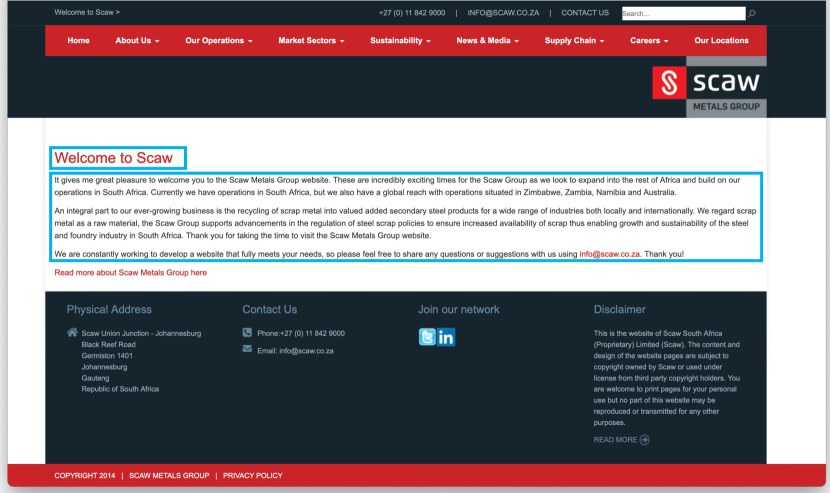Focus the Search input field
The height and width of the screenshot is (493, 830).
click(683, 13)
